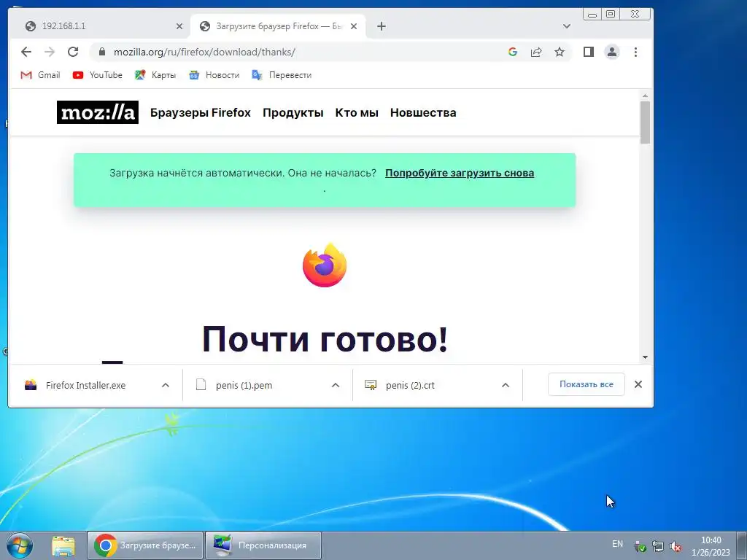Click the forward navigation arrow

click(50, 52)
